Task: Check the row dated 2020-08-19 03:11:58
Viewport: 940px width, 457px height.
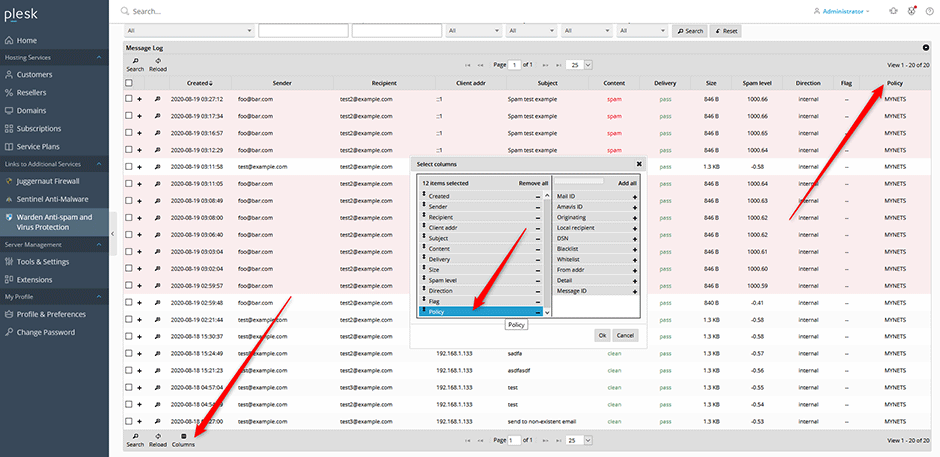Action: pyautogui.click(x=128, y=167)
